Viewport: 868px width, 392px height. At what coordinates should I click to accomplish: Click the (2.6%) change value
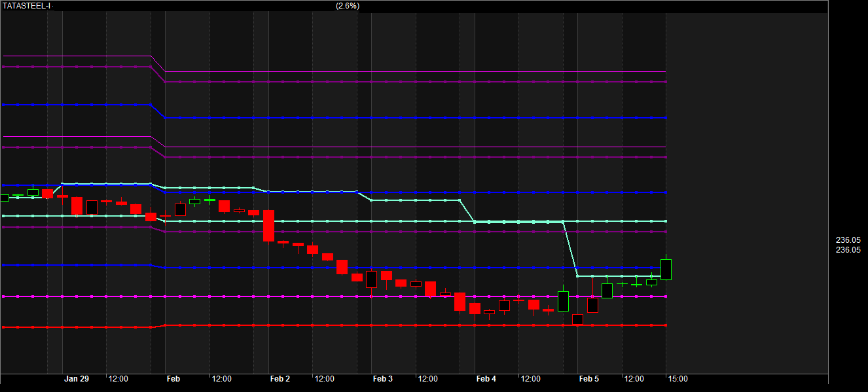348,6
